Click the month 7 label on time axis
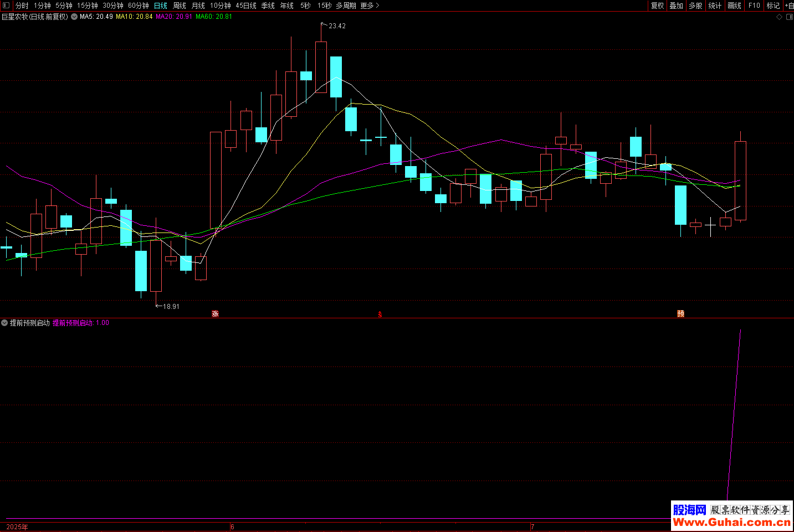 pos(532,527)
